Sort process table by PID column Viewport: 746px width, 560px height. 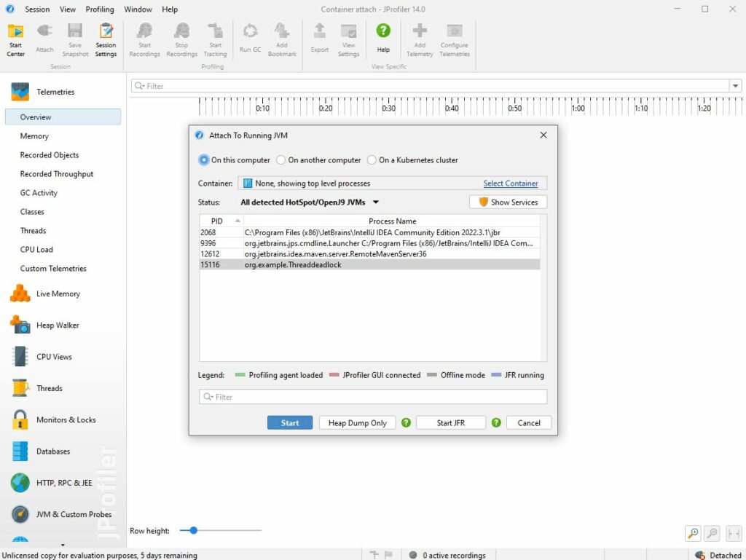[221, 221]
